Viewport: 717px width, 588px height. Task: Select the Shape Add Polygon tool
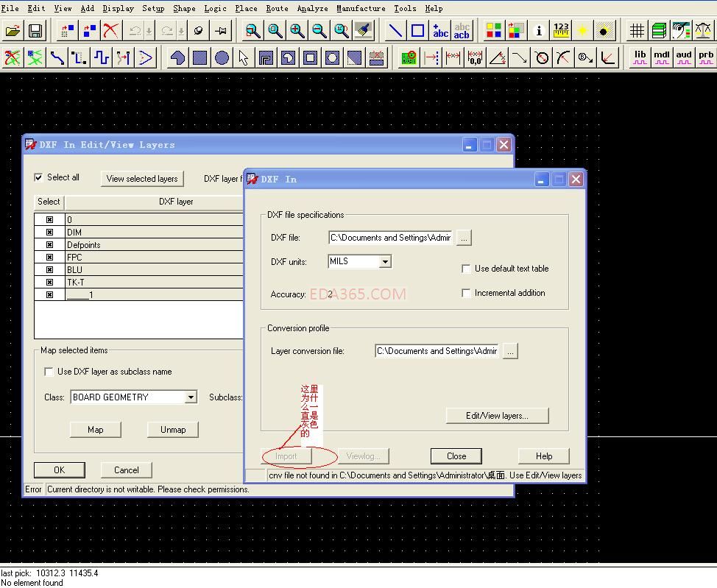[177, 57]
